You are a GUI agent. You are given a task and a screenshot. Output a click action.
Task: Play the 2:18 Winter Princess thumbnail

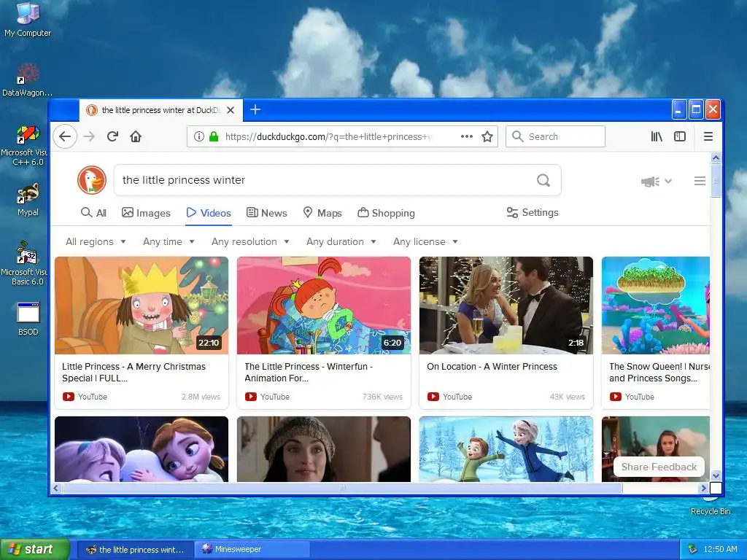click(506, 306)
